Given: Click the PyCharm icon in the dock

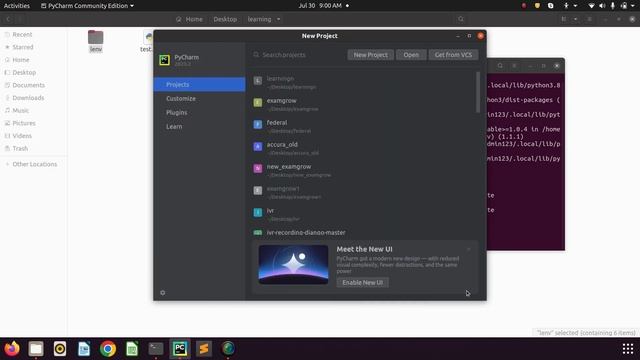Looking at the screenshot, I should [x=180, y=349].
